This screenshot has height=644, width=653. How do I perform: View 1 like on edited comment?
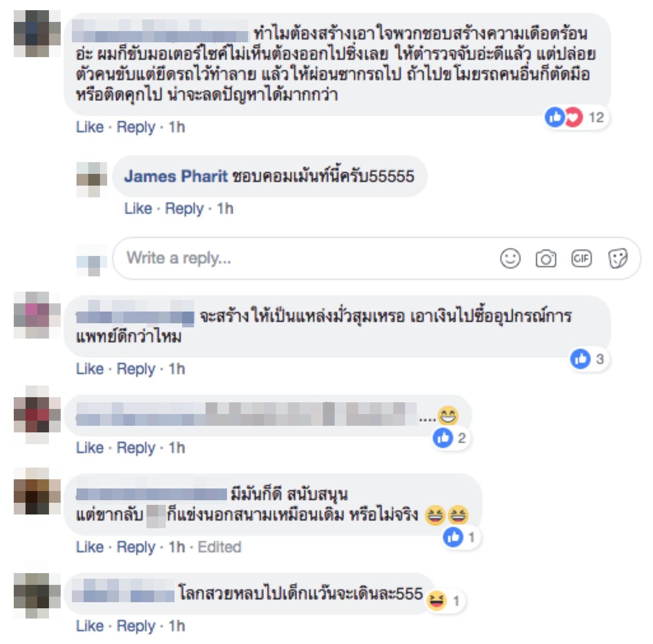460,537
